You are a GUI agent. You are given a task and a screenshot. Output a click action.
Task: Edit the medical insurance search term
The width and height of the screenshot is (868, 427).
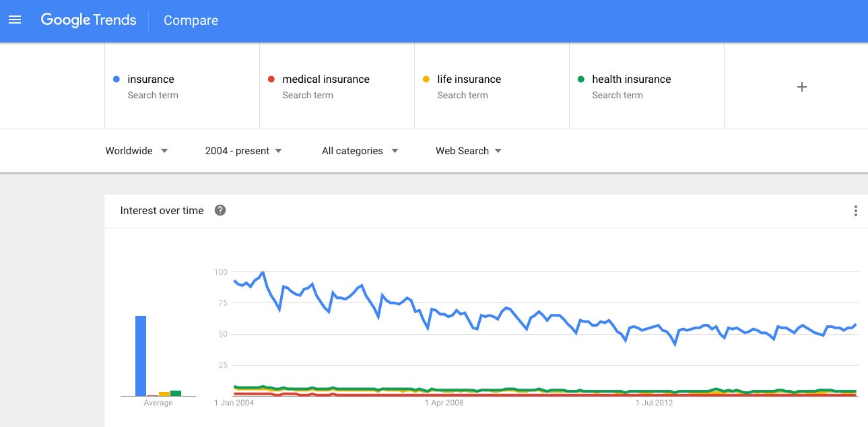337,86
